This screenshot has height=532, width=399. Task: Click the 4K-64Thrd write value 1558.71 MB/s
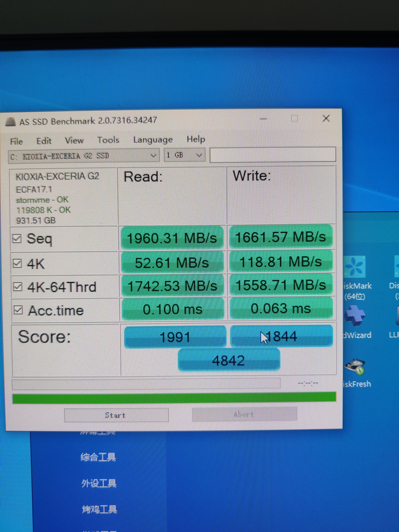pos(281,285)
